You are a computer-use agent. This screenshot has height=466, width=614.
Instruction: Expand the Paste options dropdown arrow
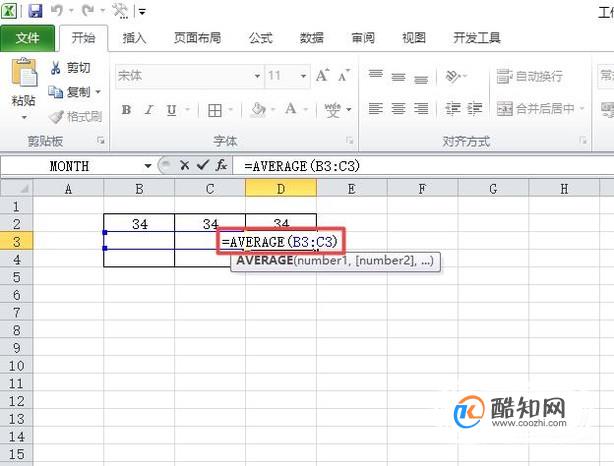[24, 117]
